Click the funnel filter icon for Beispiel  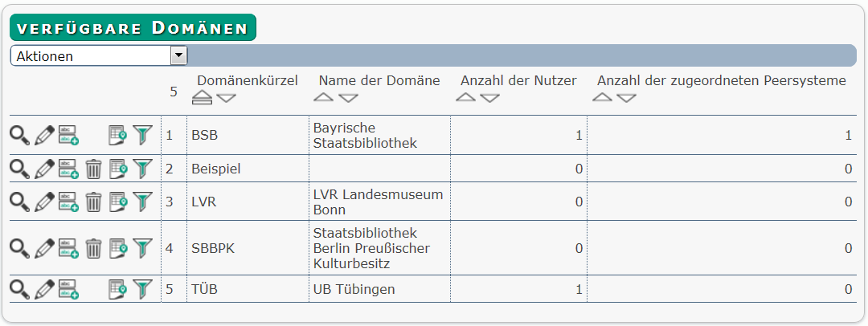pyautogui.click(x=143, y=169)
